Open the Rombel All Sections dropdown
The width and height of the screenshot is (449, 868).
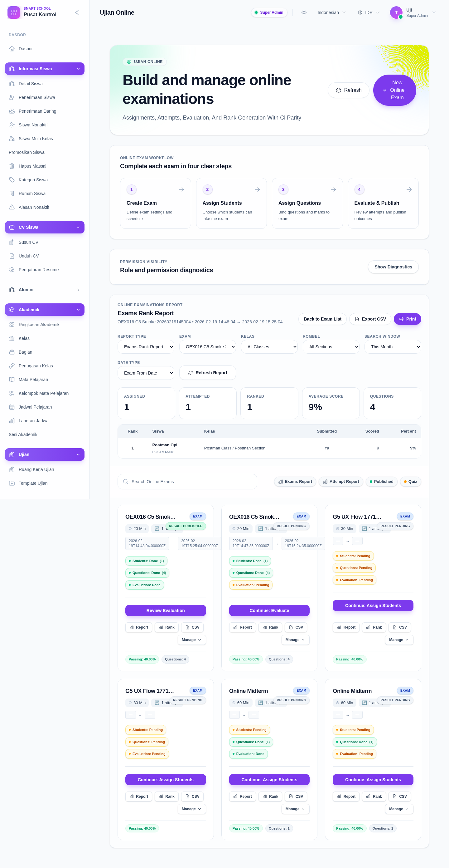tap(331, 347)
